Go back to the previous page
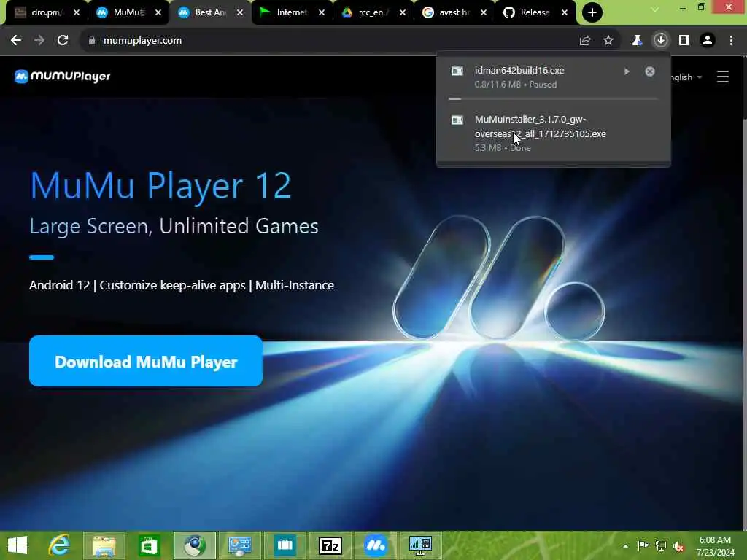747x560 pixels. pos(16,41)
